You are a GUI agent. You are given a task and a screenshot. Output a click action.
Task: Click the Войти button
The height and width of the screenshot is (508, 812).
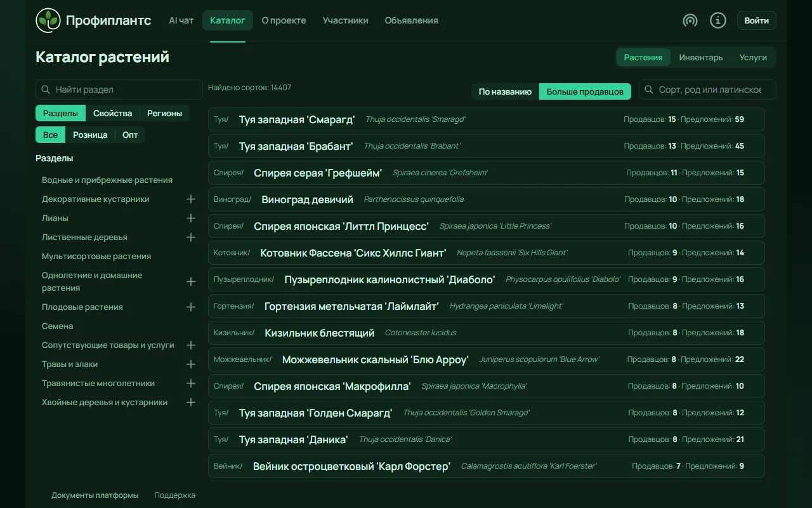coord(757,20)
